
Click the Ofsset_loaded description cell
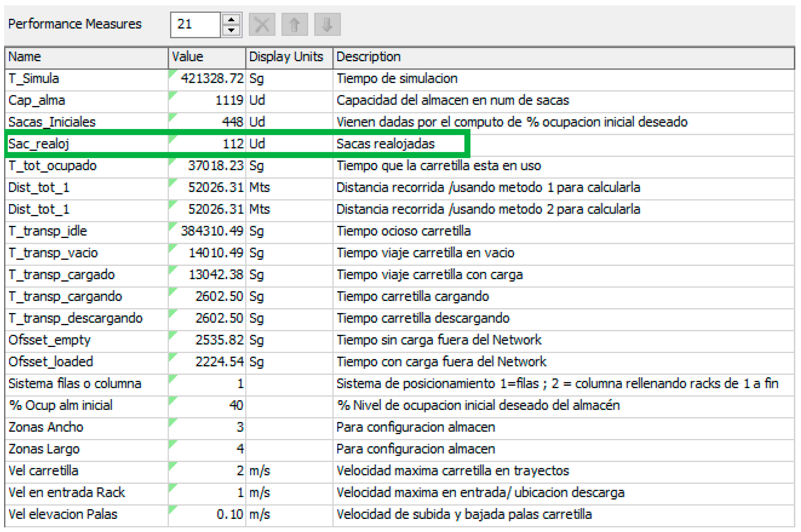click(441, 362)
